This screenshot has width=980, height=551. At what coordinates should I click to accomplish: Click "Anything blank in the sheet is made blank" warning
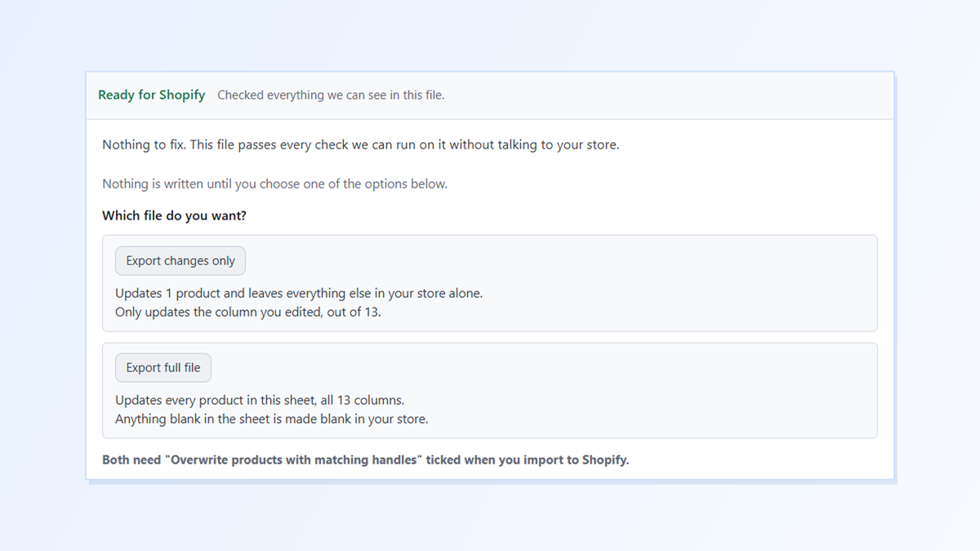click(272, 419)
